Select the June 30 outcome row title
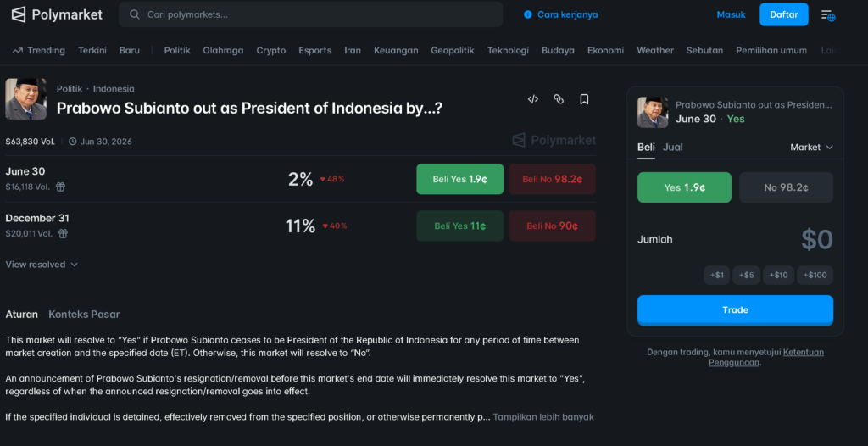 pyautogui.click(x=25, y=172)
